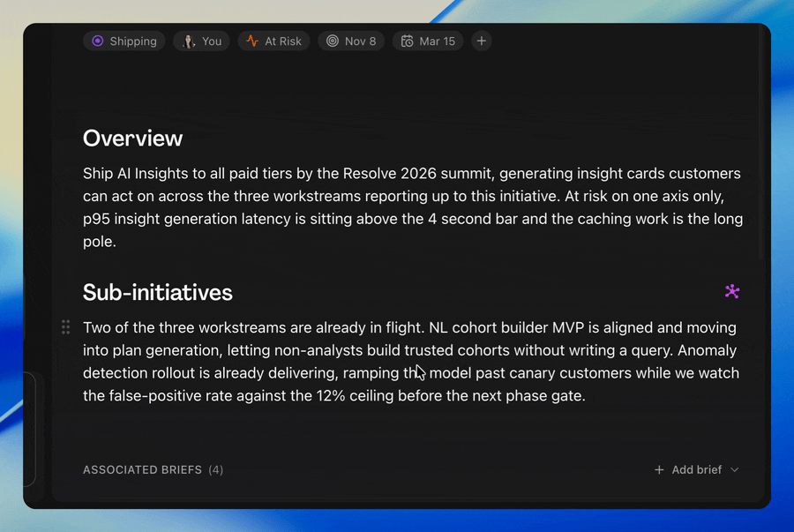Open the You owner pill
This screenshot has width=794, height=532.
201,41
